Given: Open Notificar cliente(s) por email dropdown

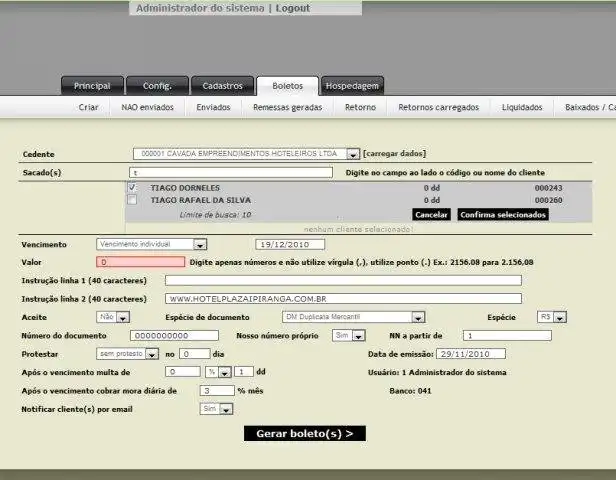Looking at the screenshot, I should (x=216, y=409).
